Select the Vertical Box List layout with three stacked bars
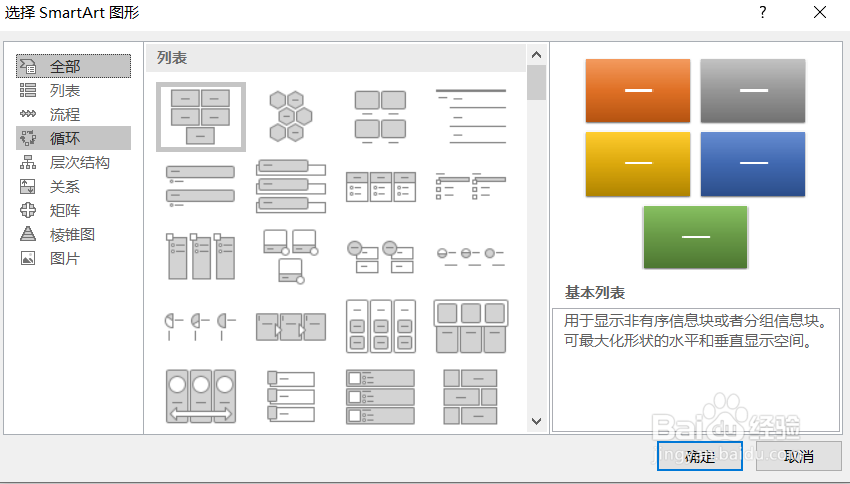 point(291,186)
